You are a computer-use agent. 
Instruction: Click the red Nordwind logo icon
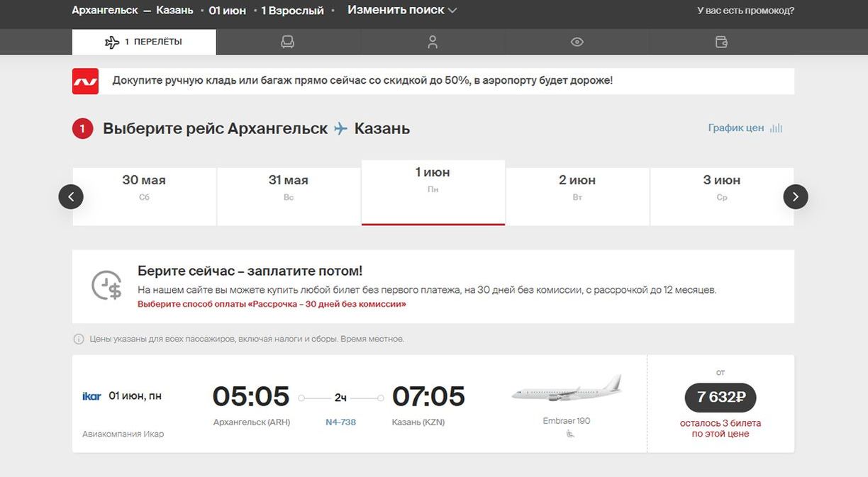point(85,81)
